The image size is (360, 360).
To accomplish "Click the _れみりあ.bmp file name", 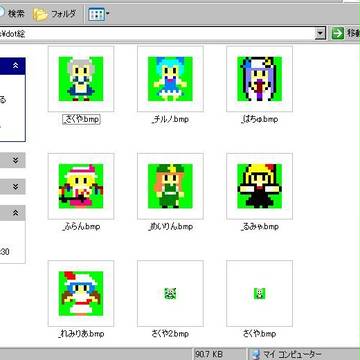I will pyautogui.click(x=81, y=334).
